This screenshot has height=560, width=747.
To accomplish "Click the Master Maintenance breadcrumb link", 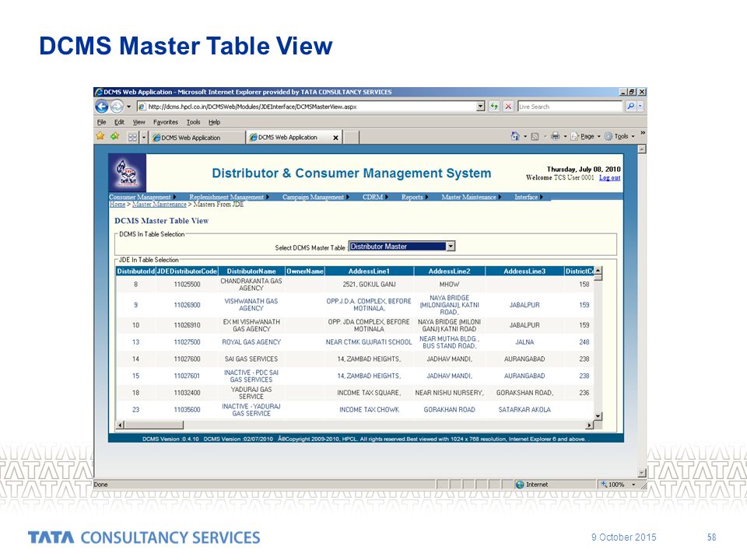I will click(x=159, y=205).
